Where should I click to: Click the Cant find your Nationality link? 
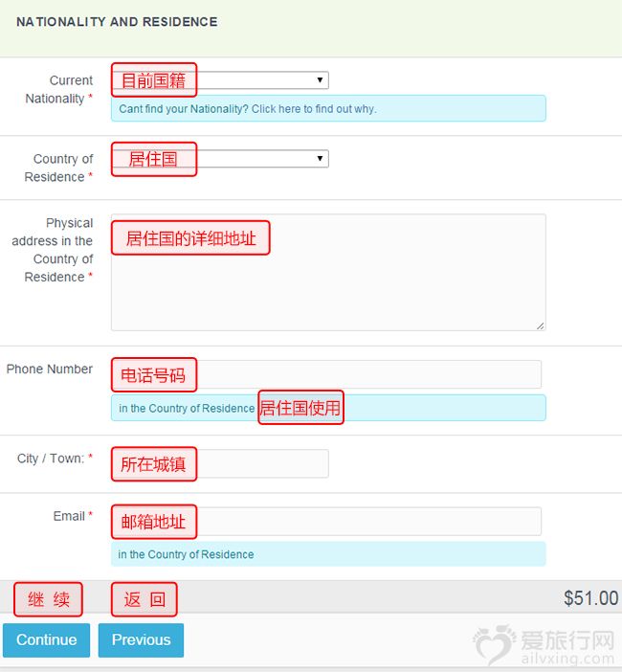[248, 109]
